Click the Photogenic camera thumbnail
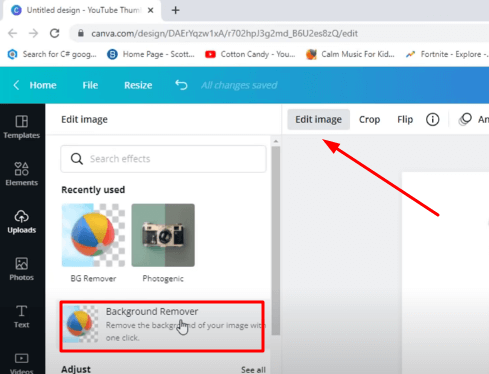The image size is (489, 374). 163,235
